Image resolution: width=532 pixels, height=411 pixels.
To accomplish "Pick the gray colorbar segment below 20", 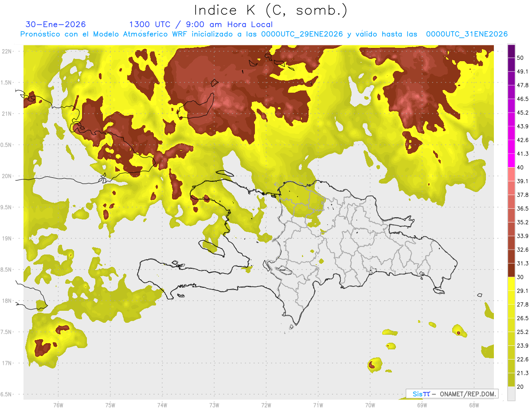I will [511, 394].
